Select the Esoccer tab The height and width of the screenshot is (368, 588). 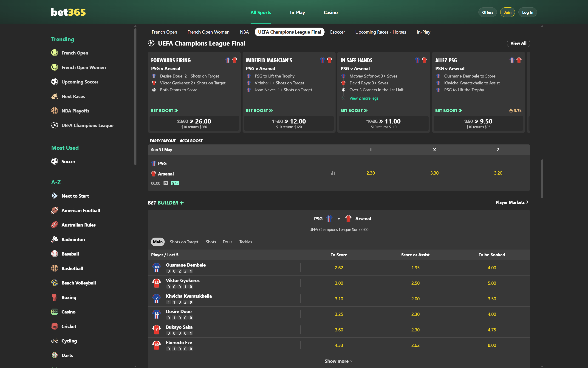337,32
